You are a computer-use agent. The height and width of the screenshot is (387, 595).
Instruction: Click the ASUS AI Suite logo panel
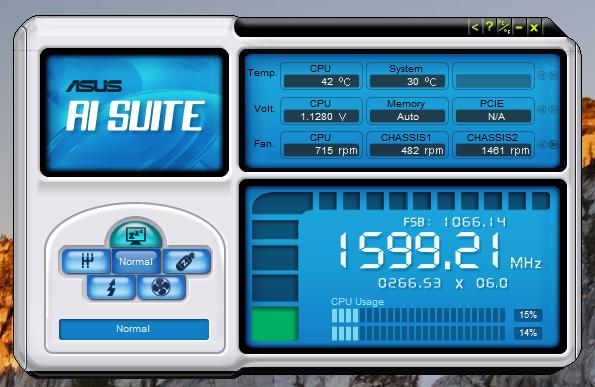tap(134, 112)
